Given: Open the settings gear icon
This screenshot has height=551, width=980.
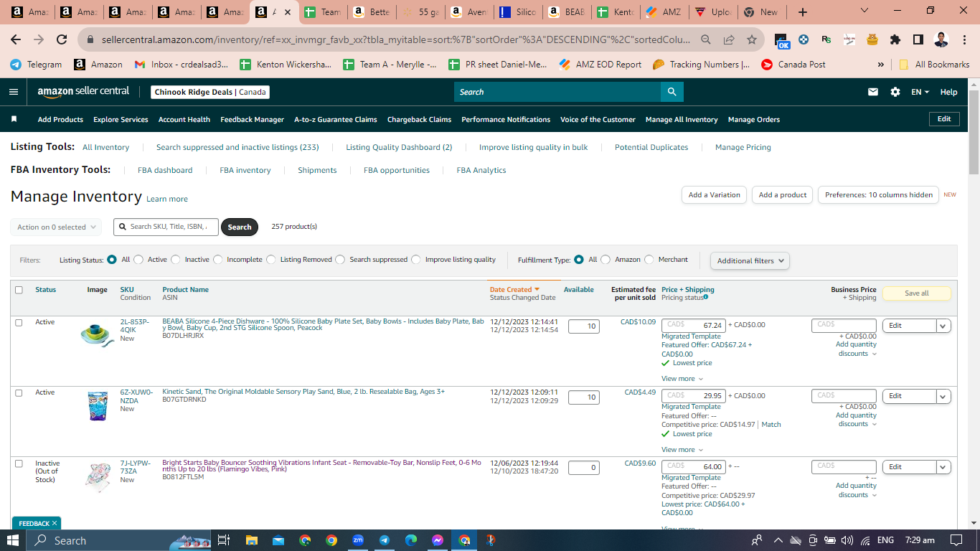Looking at the screenshot, I should coord(895,92).
